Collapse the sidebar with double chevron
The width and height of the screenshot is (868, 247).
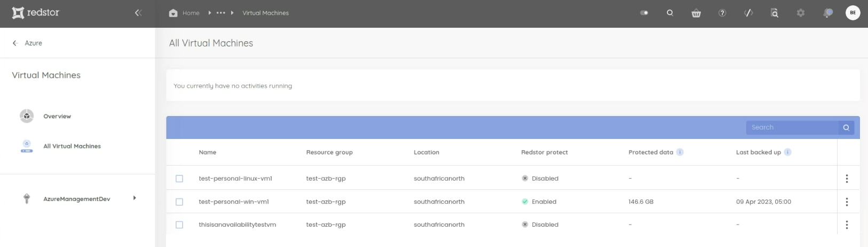tap(138, 13)
